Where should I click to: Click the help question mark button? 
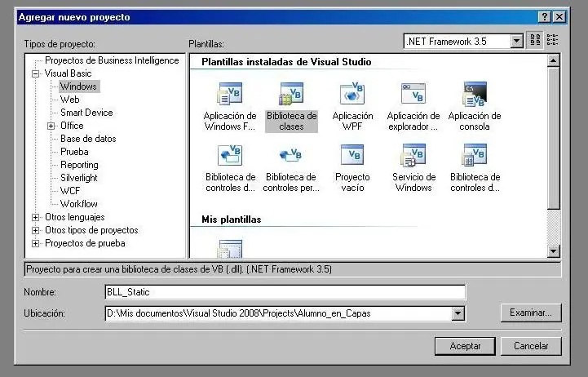tap(545, 17)
